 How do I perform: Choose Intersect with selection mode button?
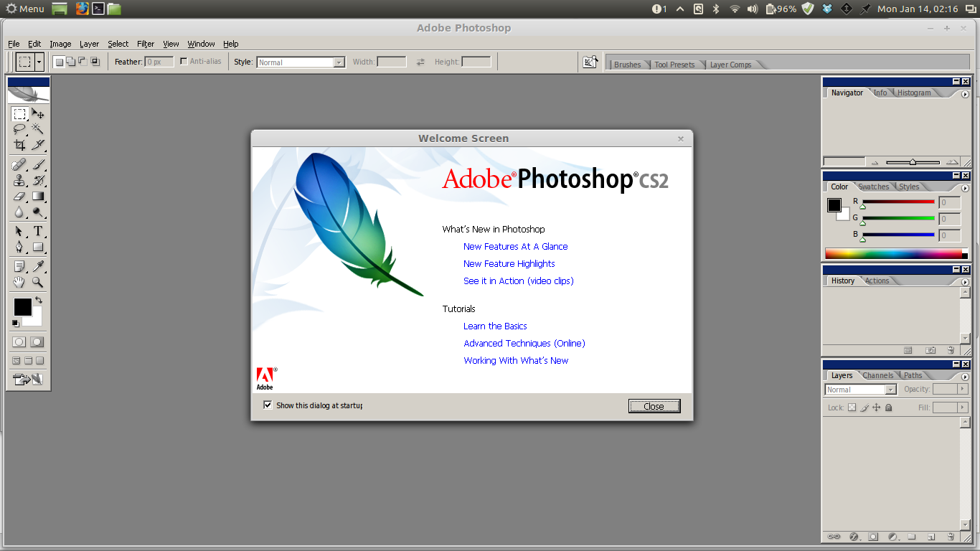95,62
